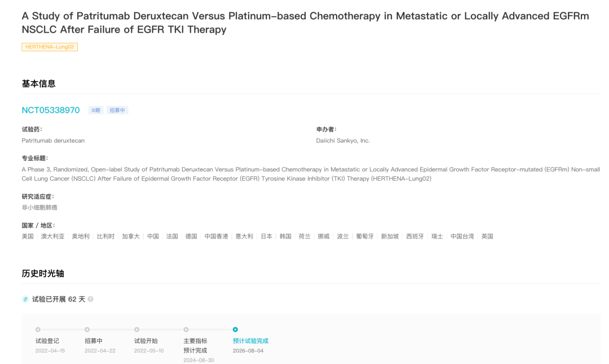Click the 历史时光轴 section heading
609x364 pixels.
coord(43,273)
